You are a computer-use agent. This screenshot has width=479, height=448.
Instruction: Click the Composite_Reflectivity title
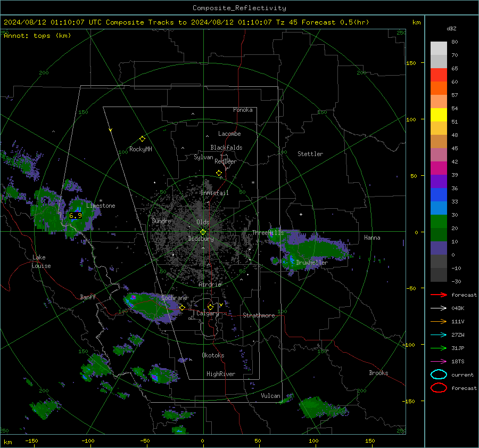[239, 8]
